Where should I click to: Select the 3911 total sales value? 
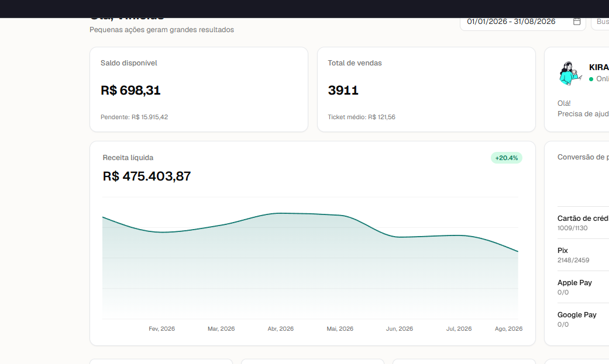click(x=343, y=90)
